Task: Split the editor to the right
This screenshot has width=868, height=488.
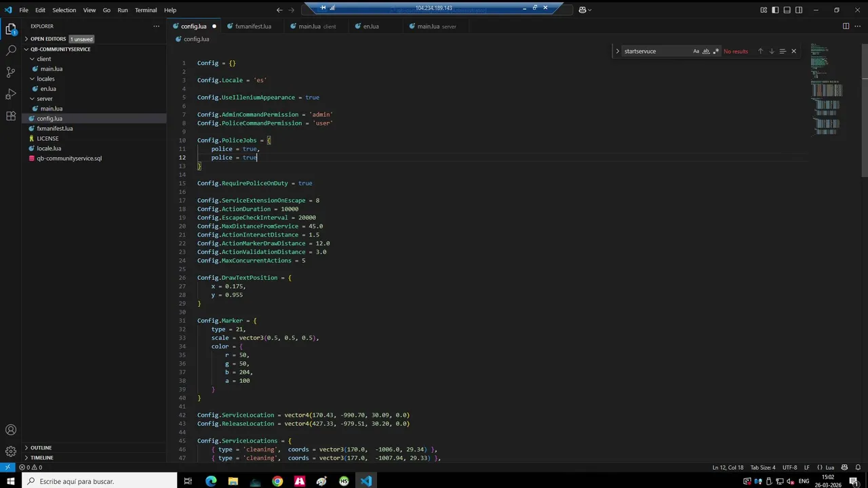Action: click(846, 26)
